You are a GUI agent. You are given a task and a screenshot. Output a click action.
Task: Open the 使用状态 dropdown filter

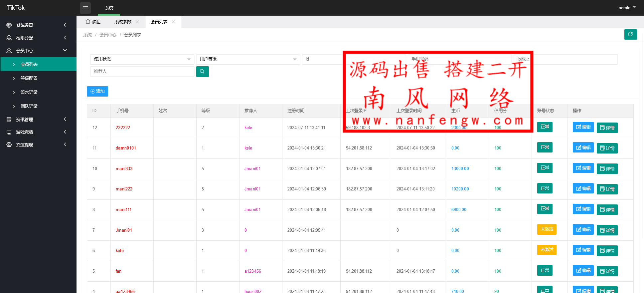(x=142, y=59)
